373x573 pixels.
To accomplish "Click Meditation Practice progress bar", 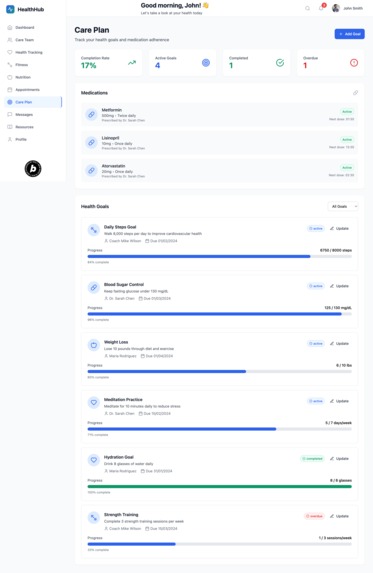I will [x=220, y=429].
